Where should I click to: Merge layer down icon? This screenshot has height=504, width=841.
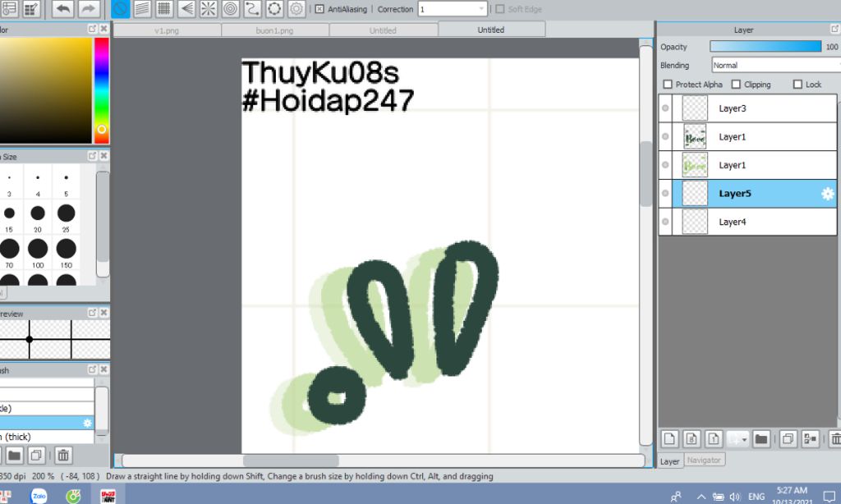[810, 439]
